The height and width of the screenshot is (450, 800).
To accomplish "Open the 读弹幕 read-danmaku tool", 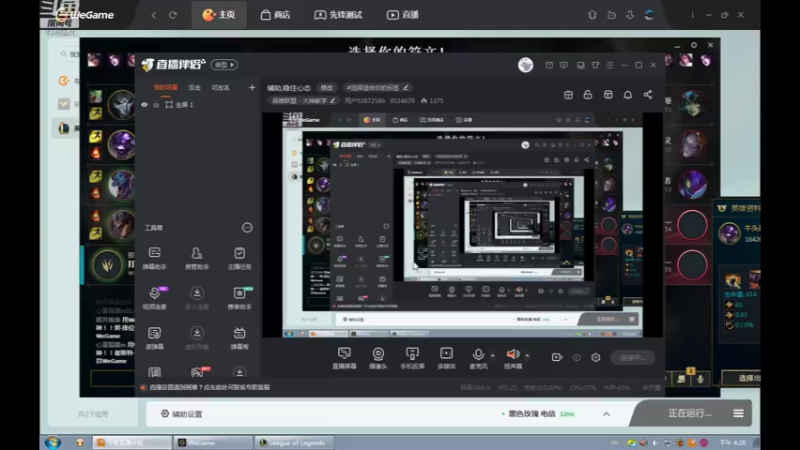I will tap(155, 338).
